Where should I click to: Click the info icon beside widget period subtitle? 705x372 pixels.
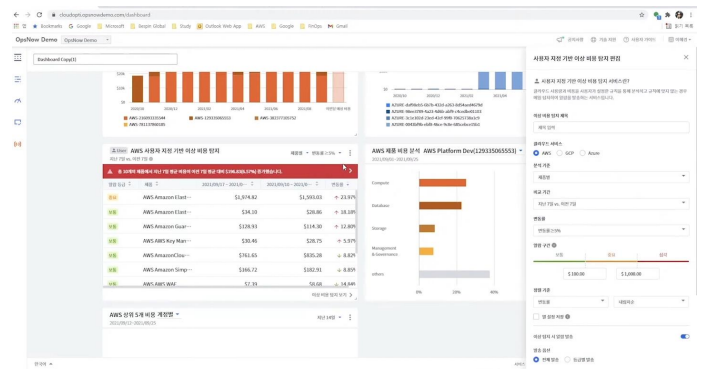click(151, 159)
